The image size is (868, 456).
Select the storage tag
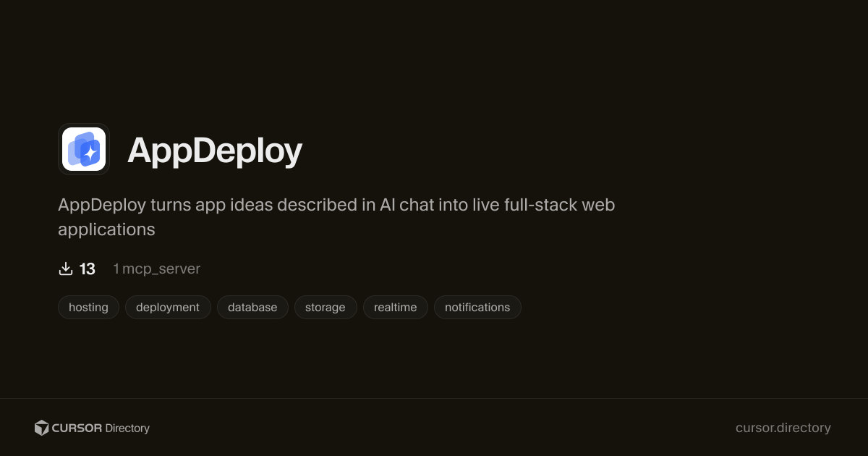click(325, 308)
